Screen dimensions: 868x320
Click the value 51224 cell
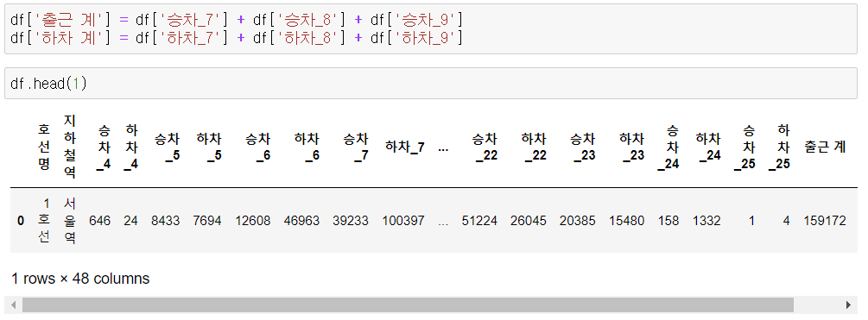pyautogui.click(x=479, y=221)
